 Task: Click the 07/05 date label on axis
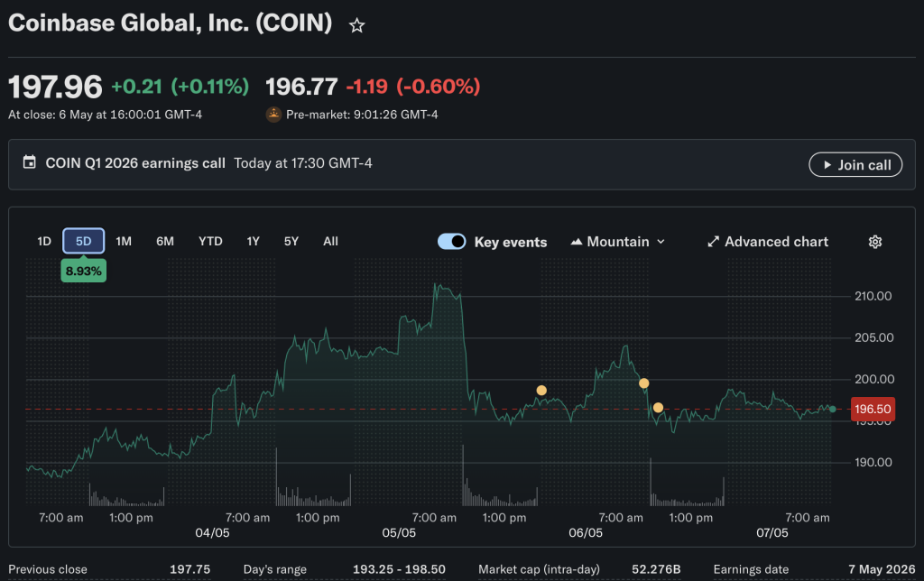tap(772, 532)
